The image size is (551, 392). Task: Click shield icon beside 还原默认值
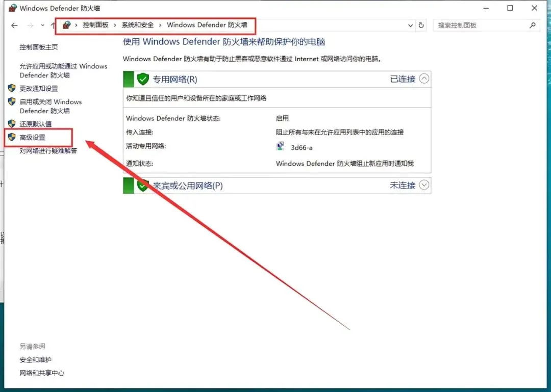12,124
